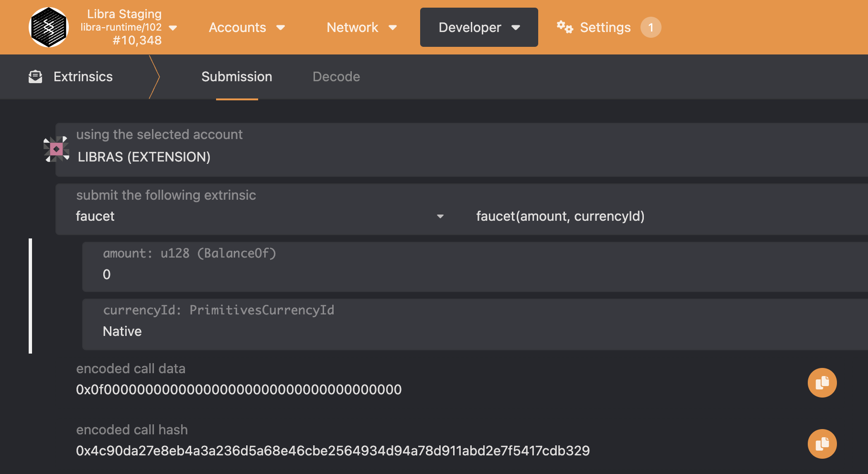Click the Settings gears icon
Viewport: 868px width, 474px height.
[564, 27]
